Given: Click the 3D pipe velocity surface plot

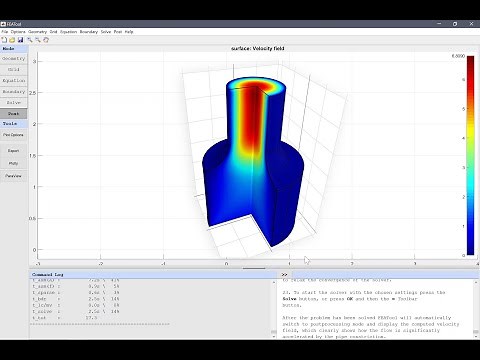Looking at the screenshot, I should pyautogui.click(x=253, y=163).
